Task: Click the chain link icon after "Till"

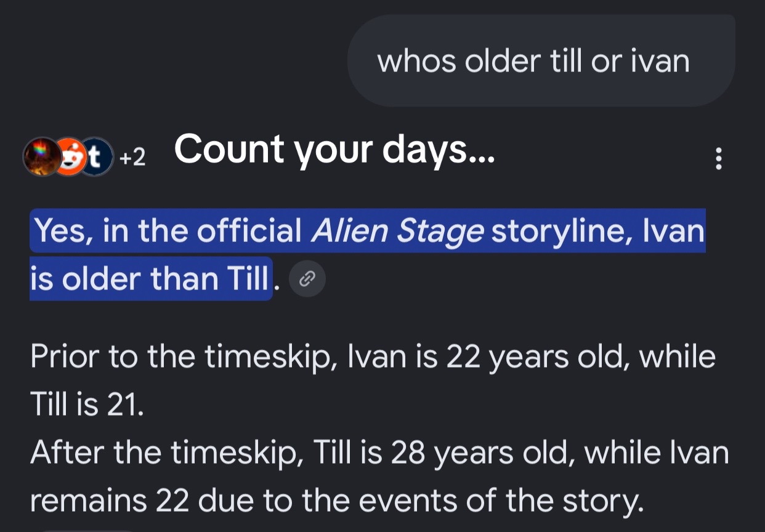Action: (x=307, y=280)
